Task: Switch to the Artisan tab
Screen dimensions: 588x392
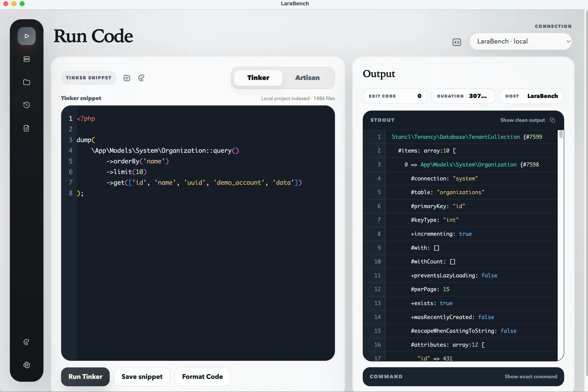Action: 307,78
